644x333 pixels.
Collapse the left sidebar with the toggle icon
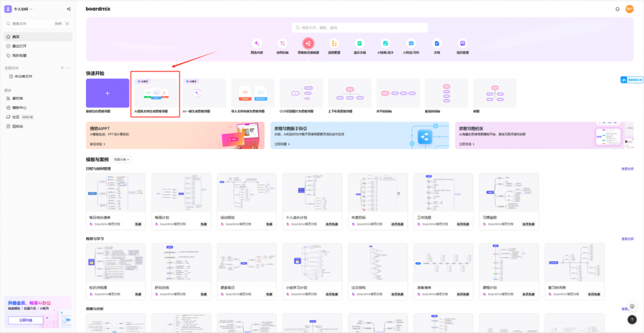68,9
